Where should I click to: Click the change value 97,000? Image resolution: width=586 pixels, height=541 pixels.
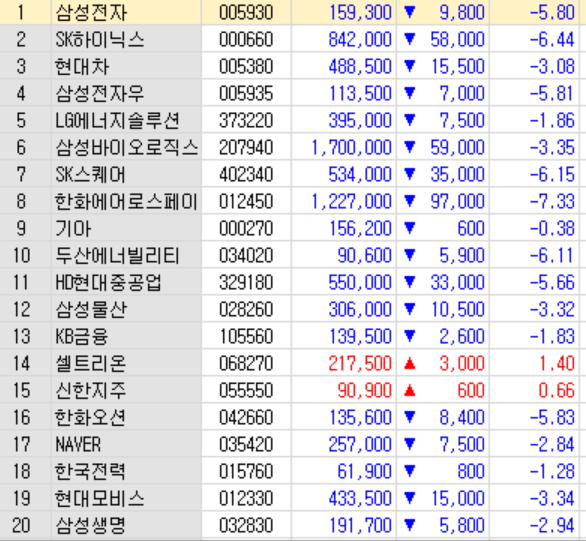(x=457, y=202)
